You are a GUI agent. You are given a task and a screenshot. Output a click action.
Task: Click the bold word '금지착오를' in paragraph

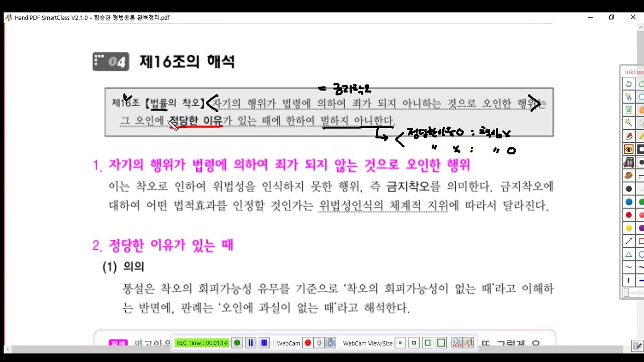pyautogui.click(x=414, y=187)
